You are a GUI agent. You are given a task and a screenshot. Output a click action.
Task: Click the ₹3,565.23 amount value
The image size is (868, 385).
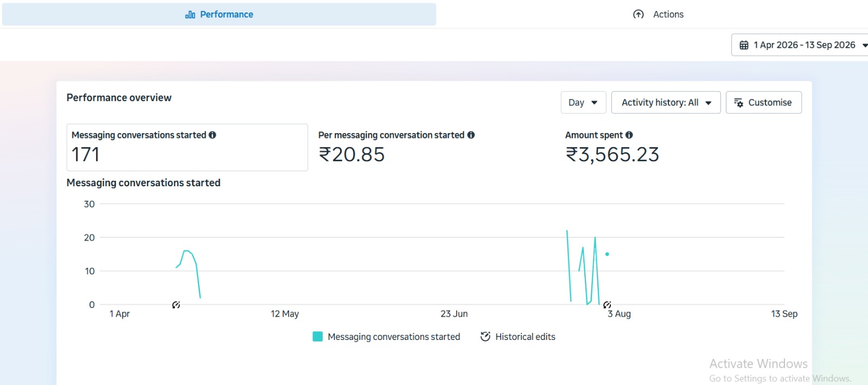612,155
